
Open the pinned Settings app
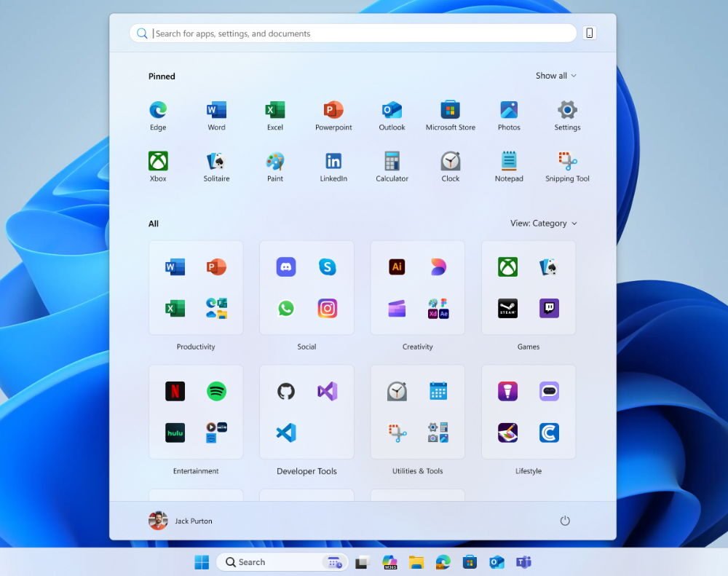coord(567,110)
